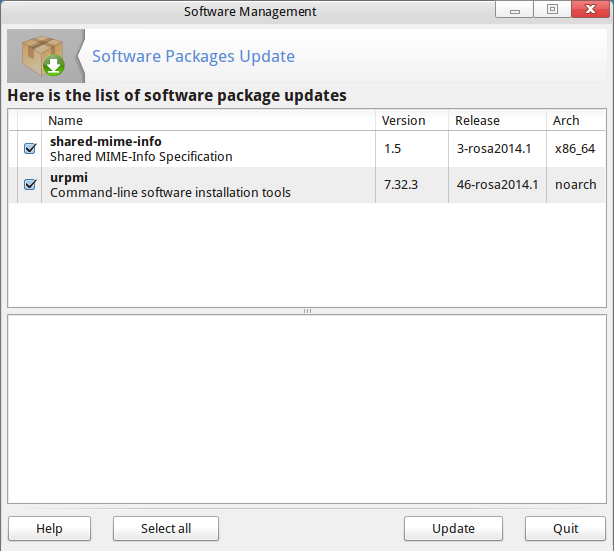The height and width of the screenshot is (551, 614).
Task: Click 'Command-line software installation tools' description
Action: click(170, 192)
